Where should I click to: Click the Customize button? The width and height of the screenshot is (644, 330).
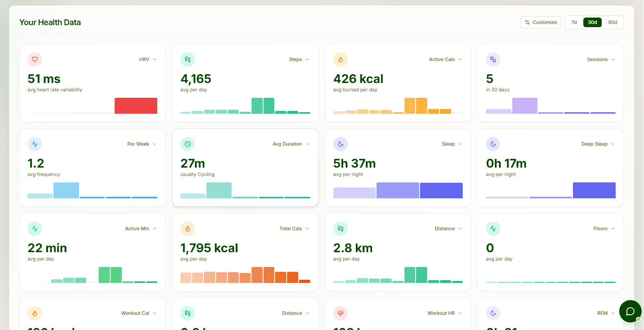pos(541,22)
